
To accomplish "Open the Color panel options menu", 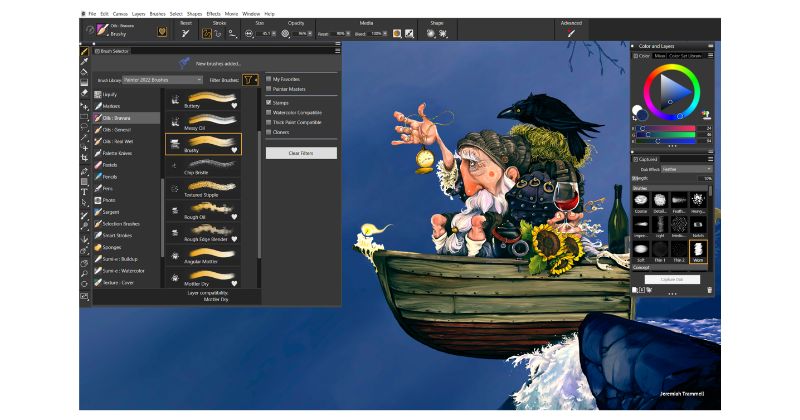I will (710, 56).
